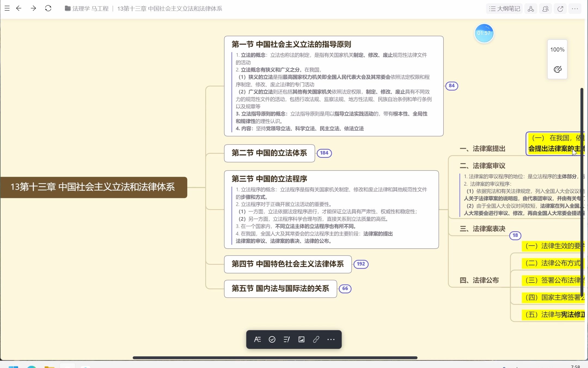Go back with the left arrow

point(19,8)
